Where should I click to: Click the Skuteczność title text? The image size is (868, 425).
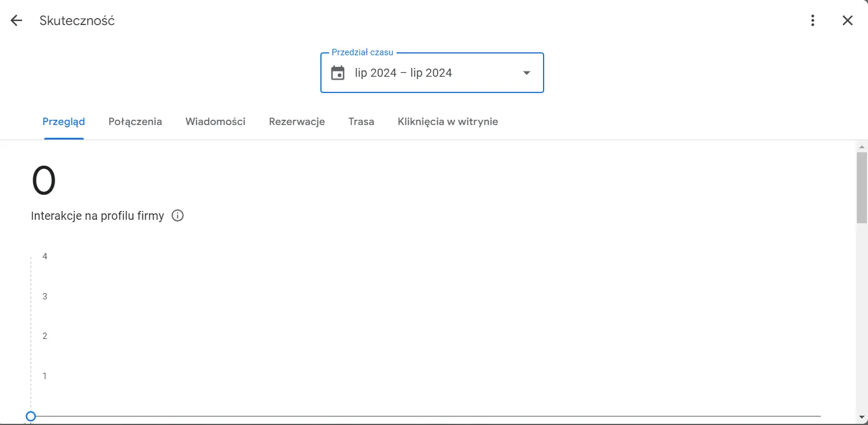coord(77,20)
